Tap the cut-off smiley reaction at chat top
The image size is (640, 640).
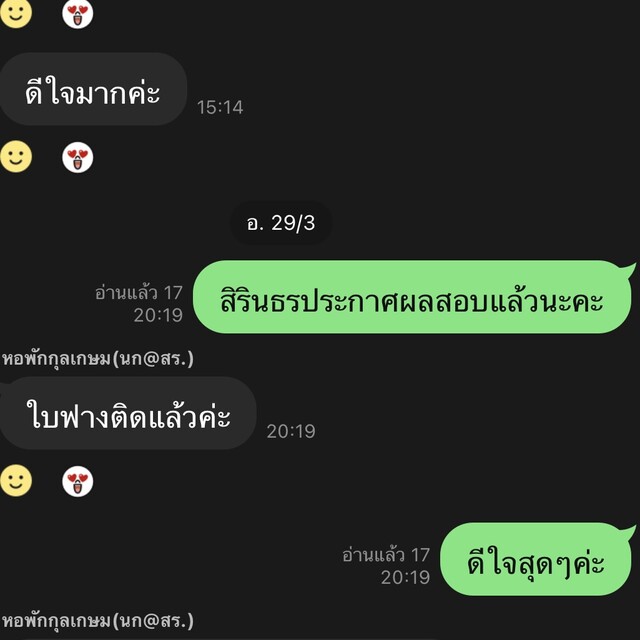[16, 13]
